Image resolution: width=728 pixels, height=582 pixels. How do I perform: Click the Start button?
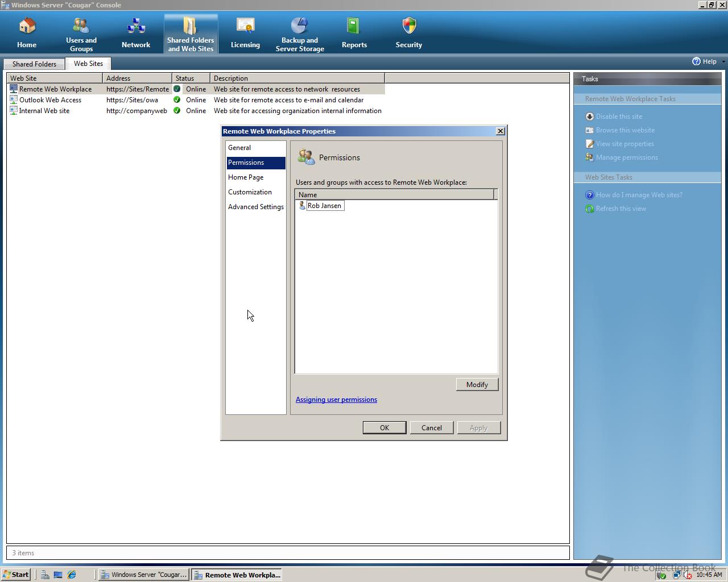16,575
